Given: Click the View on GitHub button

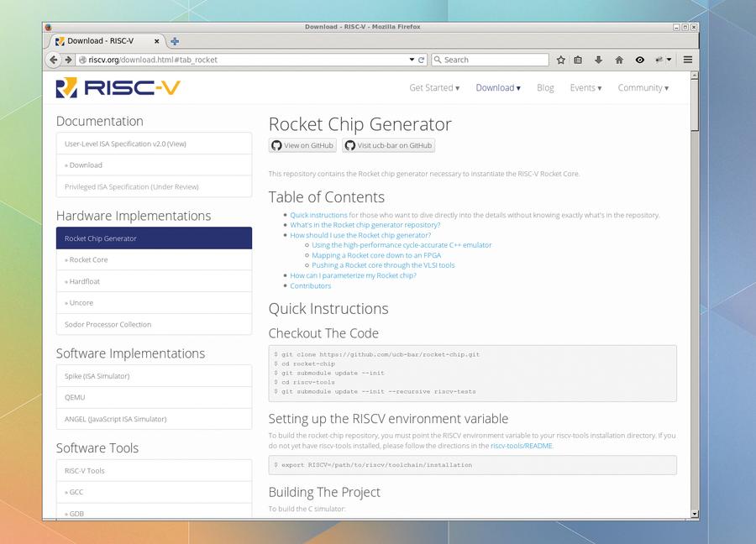Looking at the screenshot, I should (x=302, y=145).
